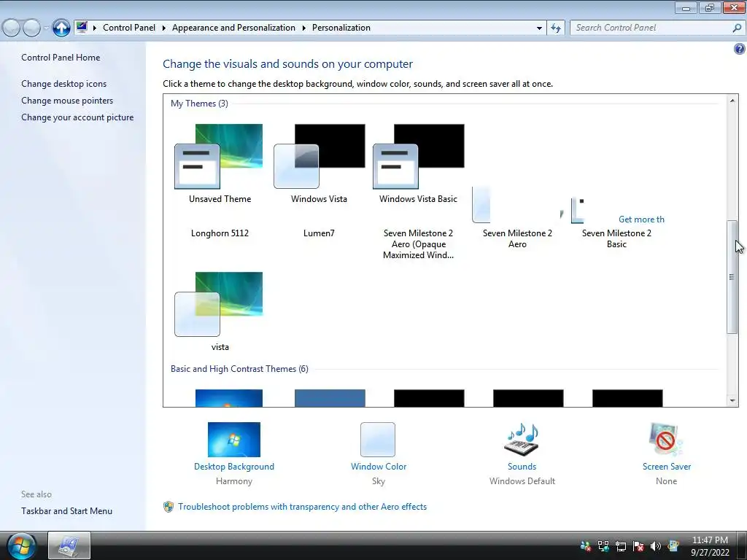Click the Control Panel icon in address bar
Viewport: 747px width, 560px height.
pyautogui.click(x=82, y=27)
